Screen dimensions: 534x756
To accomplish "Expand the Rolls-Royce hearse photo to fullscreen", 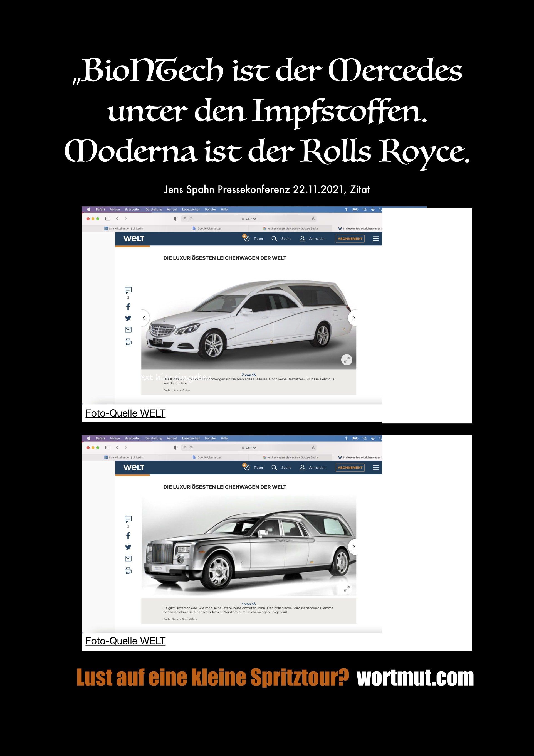I will click(x=347, y=589).
